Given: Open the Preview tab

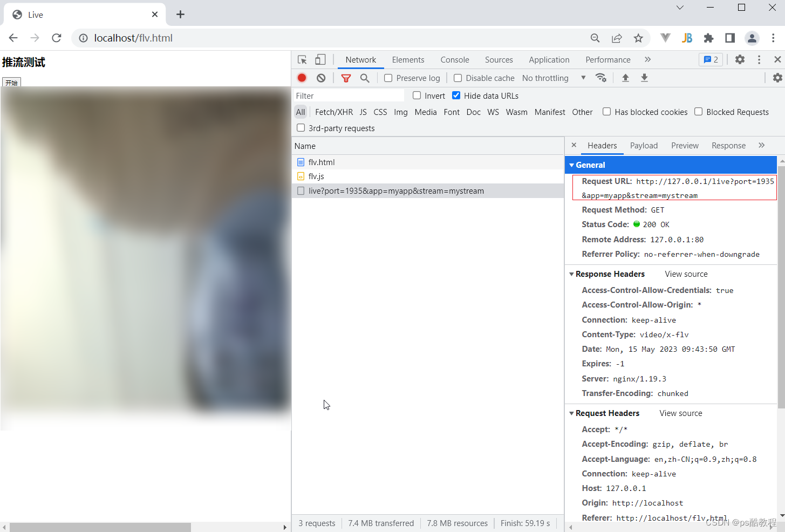Looking at the screenshot, I should click(x=685, y=146).
